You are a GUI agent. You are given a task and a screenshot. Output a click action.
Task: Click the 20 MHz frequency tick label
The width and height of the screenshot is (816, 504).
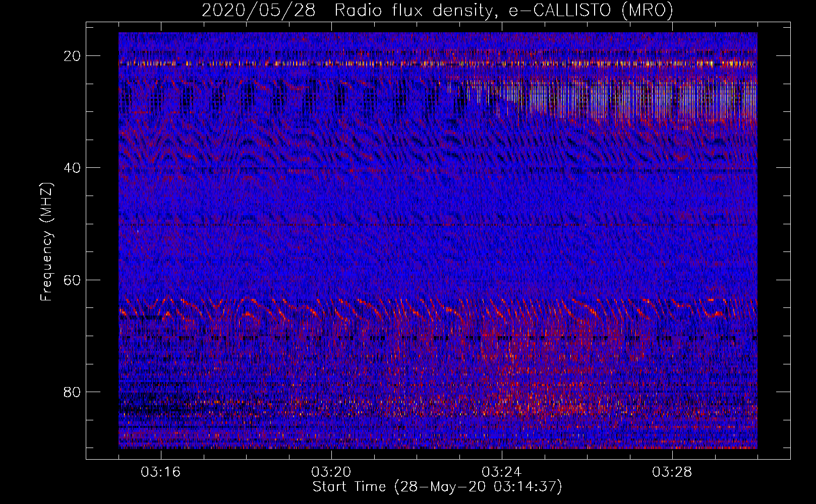coord(73,56)
